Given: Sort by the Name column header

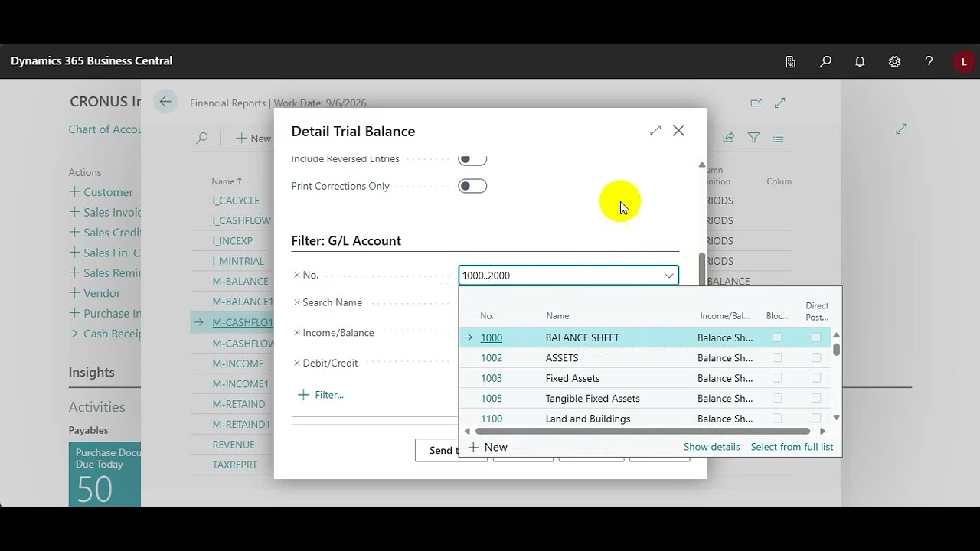Looking at the screenshot, I should [x=227, y=181].
